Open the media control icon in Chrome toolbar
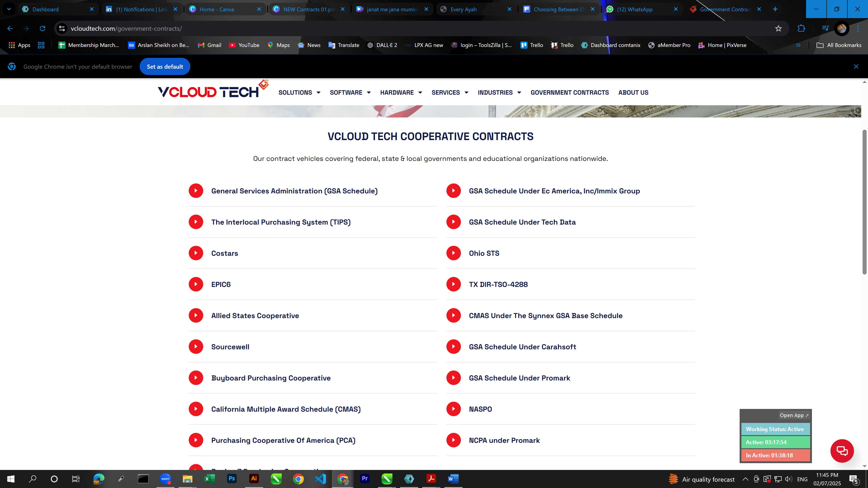The height and width of the screenshot is (488, 868). (825, 29)
